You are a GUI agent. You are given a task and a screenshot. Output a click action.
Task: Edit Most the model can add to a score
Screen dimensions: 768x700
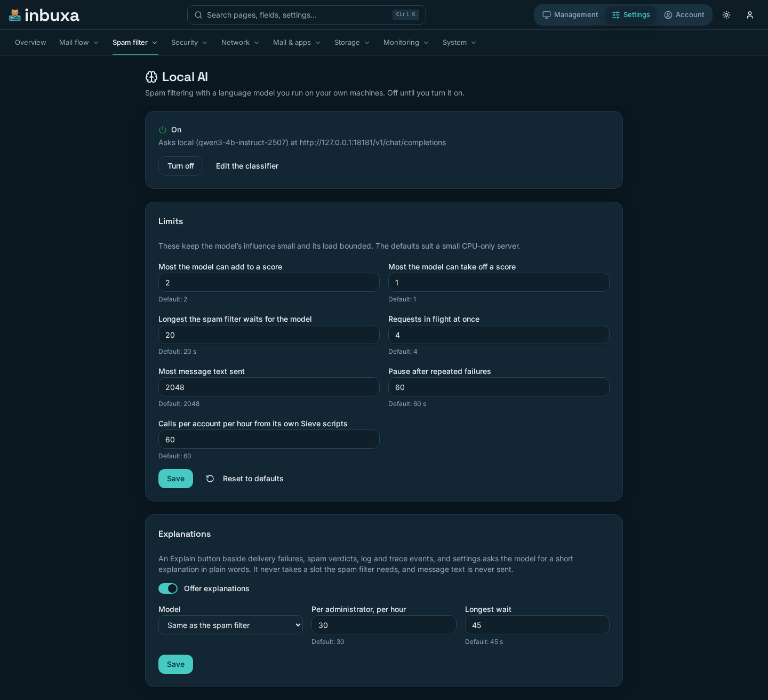point(269,282)
